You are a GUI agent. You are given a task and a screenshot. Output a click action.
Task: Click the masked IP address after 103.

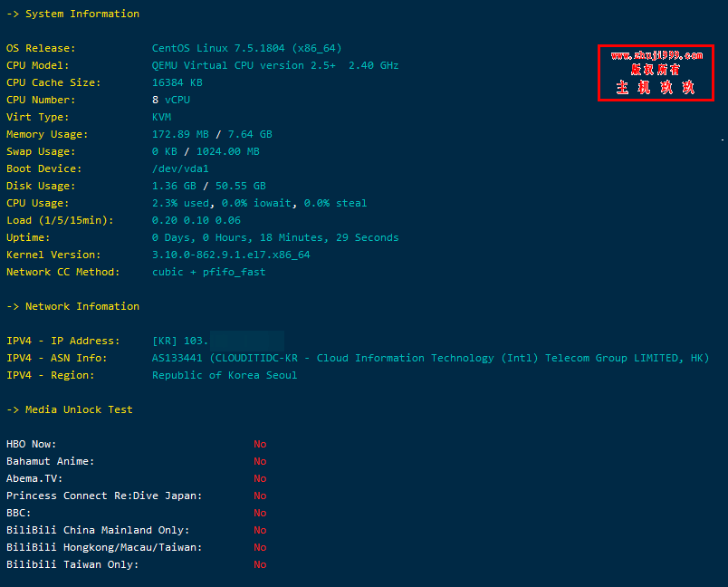point(247,341)
